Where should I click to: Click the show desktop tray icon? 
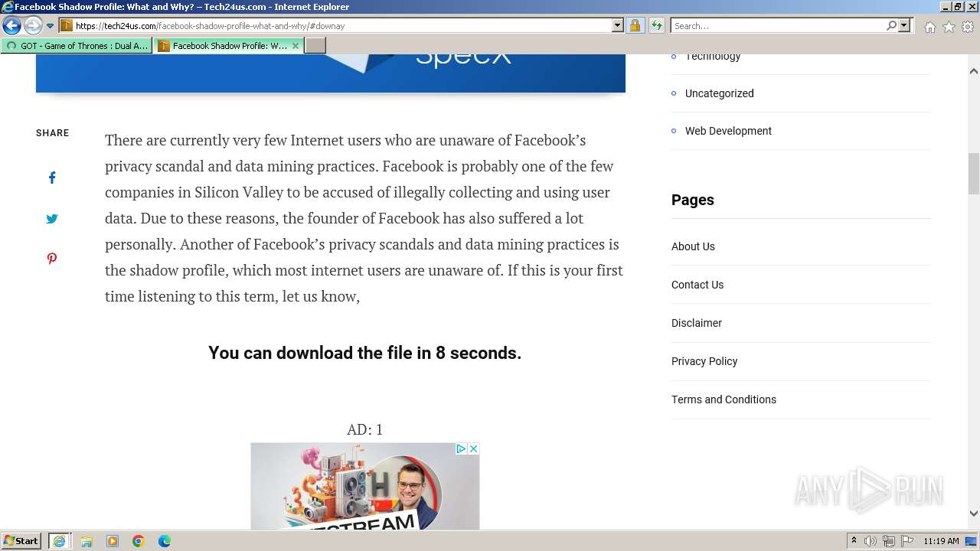pos(972,541)
